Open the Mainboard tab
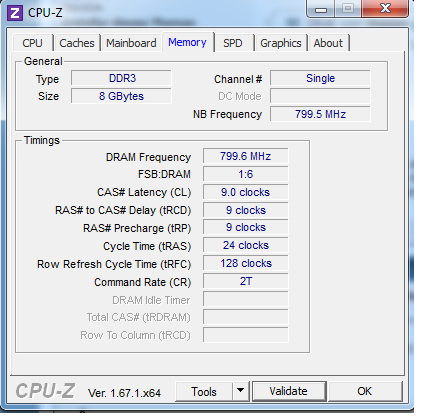Viewport: 425px width, 416px height. click(x=131, y=43)
